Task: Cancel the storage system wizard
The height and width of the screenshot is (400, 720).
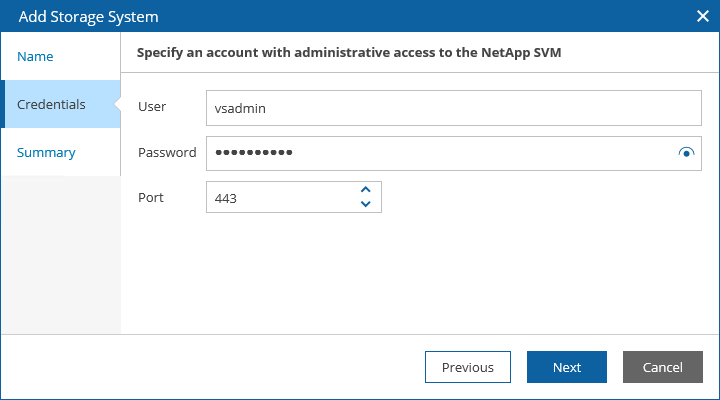Action: tap(662, 367)
